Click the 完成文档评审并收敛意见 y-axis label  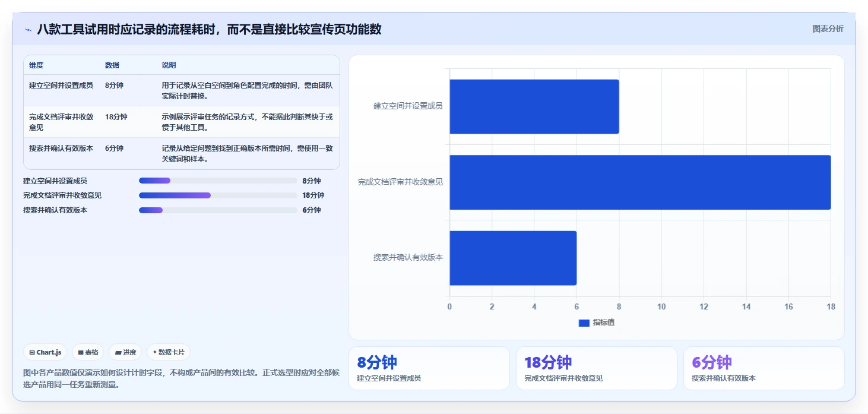[x=400, y=182]
